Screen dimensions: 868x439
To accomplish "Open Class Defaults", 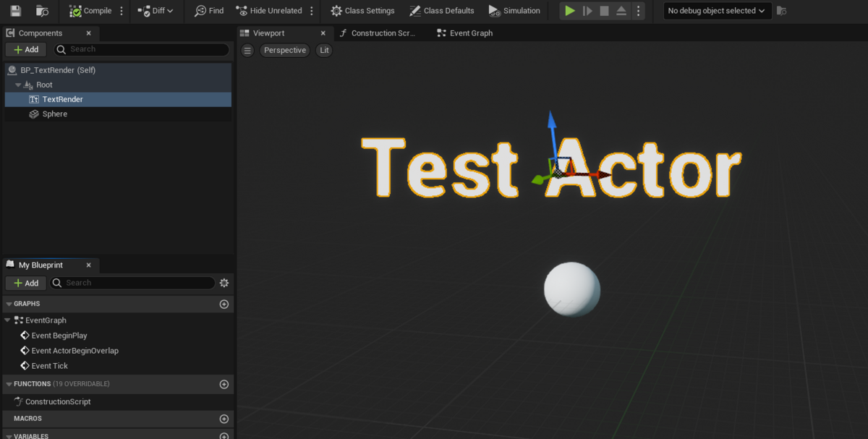I will tap(441, 11).
